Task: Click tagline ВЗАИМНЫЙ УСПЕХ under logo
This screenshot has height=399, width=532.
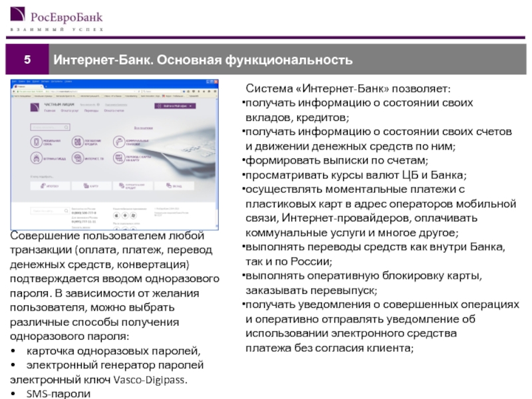Action: (57, 29)
